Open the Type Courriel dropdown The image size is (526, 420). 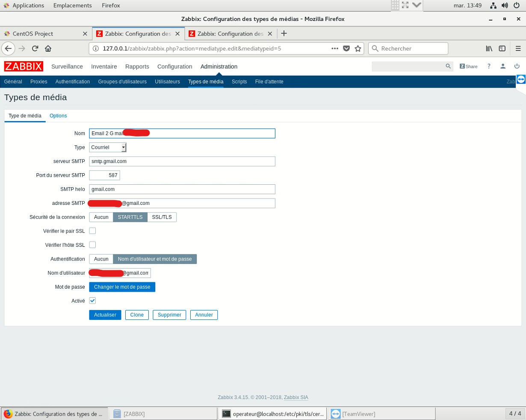coord(108,147)
